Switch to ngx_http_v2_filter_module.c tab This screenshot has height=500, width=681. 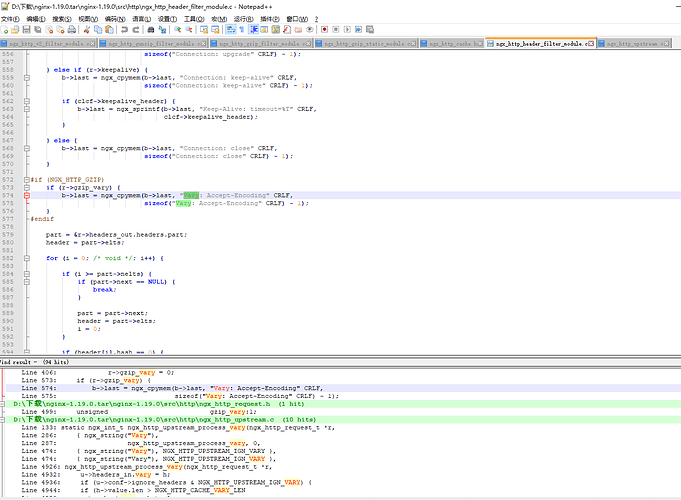pos(48,43)
